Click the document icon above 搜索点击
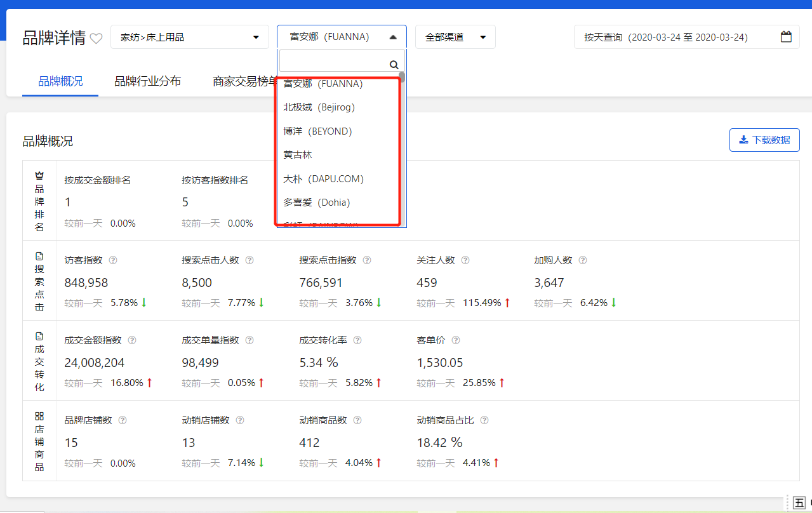The height and width of the screenshot is (513, 812). tap(39, 256)
